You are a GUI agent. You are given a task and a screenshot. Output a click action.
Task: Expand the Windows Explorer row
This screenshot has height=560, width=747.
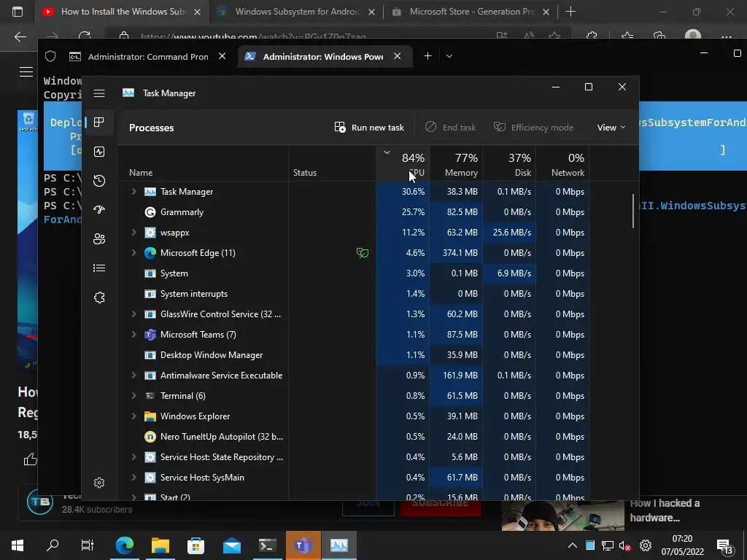pos(134,416)
